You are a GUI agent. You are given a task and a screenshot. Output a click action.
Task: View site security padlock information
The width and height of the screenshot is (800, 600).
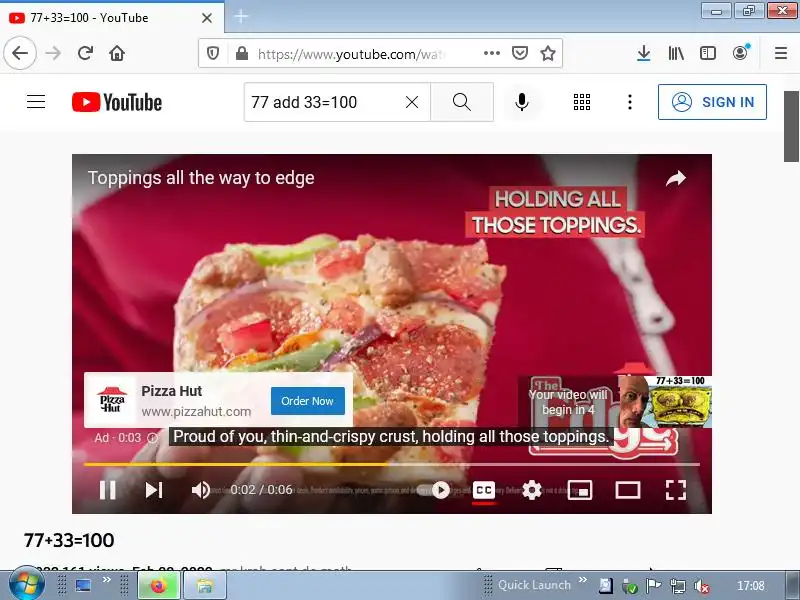tap(242, 53)
